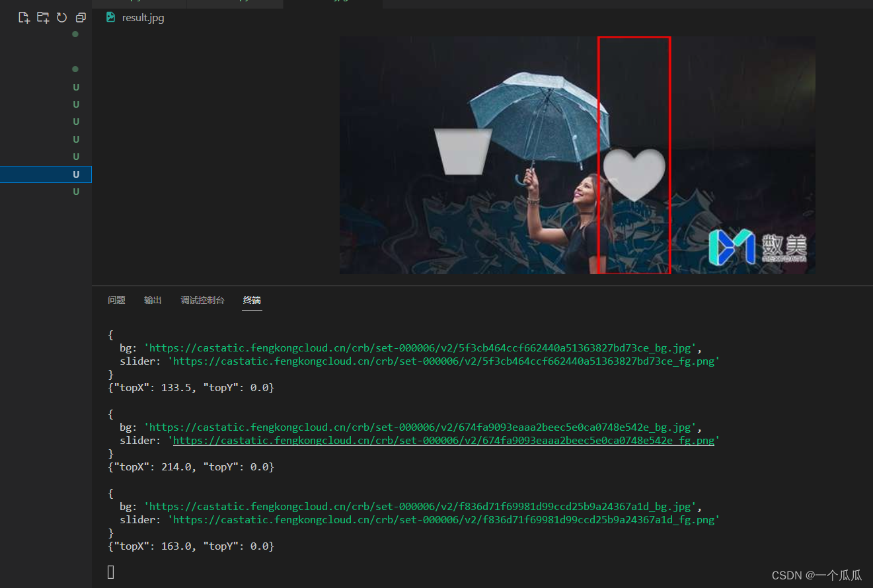The width and height of the screenshot is (873, 588).
Task: Collapse all folders in explorer
Action: pyautogui.click(x=81, y=18)
